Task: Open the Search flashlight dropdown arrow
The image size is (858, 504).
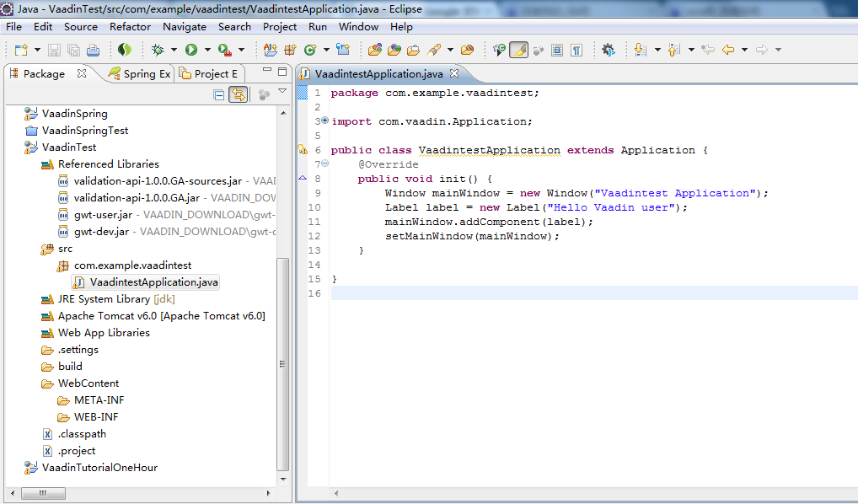Action: pyautogui.click(x=450, y=50)
